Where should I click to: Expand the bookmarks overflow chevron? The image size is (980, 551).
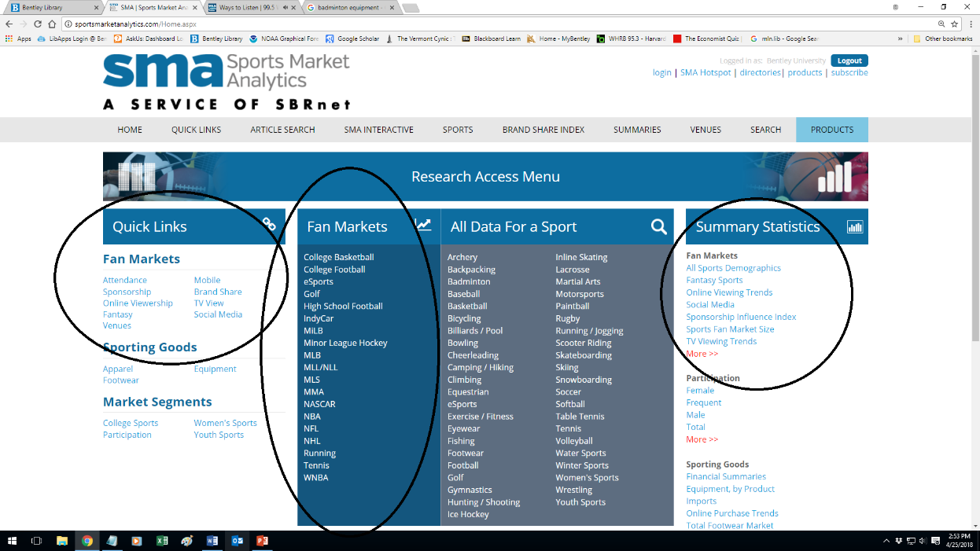pos(901,38)
